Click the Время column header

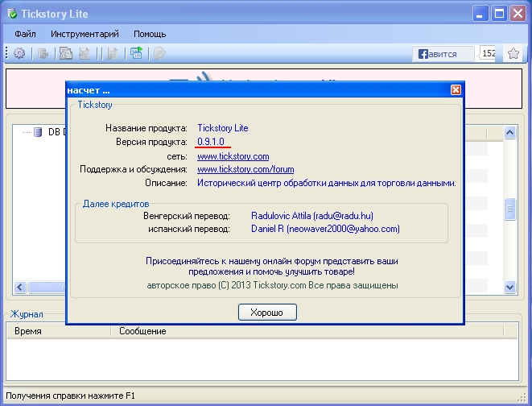point(59,331)
